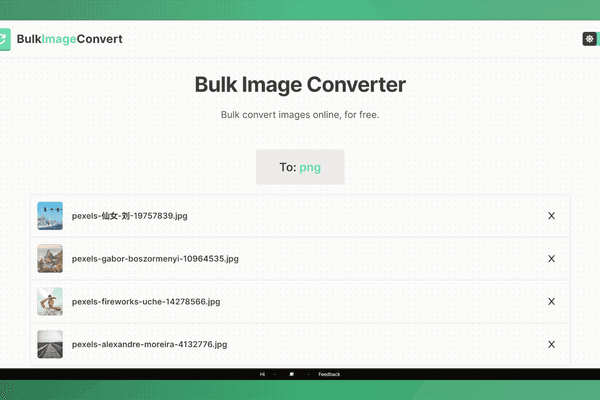Open the Feedback link in footer
600x400 pixels.
click(329, 374)
